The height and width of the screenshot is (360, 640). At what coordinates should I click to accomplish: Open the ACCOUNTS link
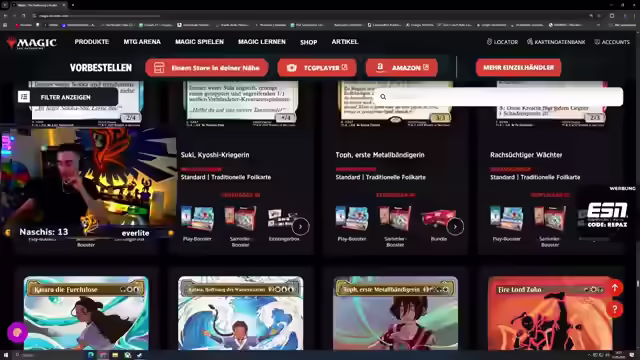[x=612, y=42]
